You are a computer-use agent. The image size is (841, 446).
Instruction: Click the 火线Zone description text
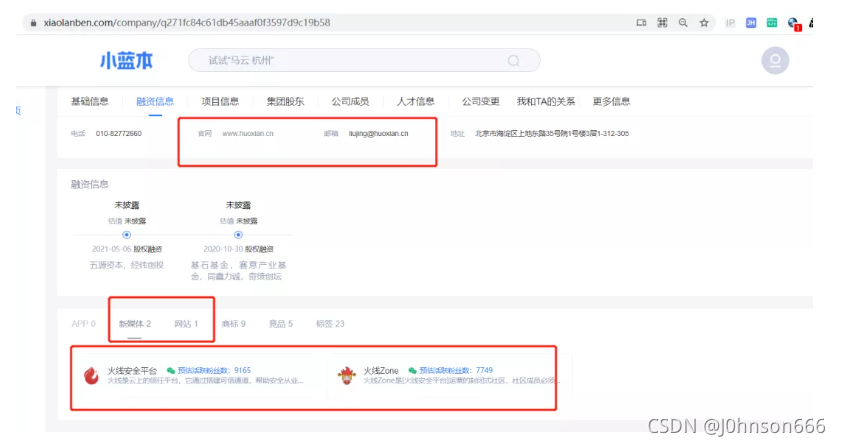[x=462, y=381]
